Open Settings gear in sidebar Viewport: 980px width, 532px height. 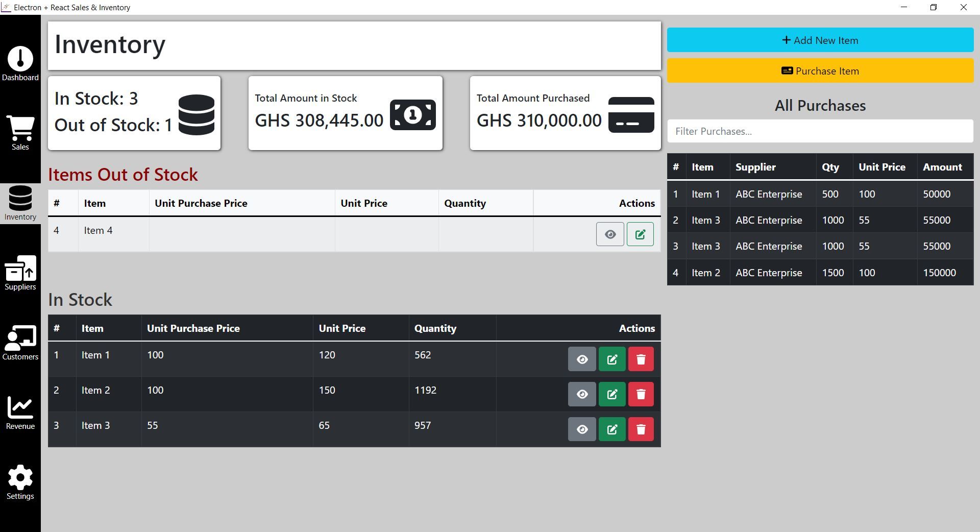[20, 482]
